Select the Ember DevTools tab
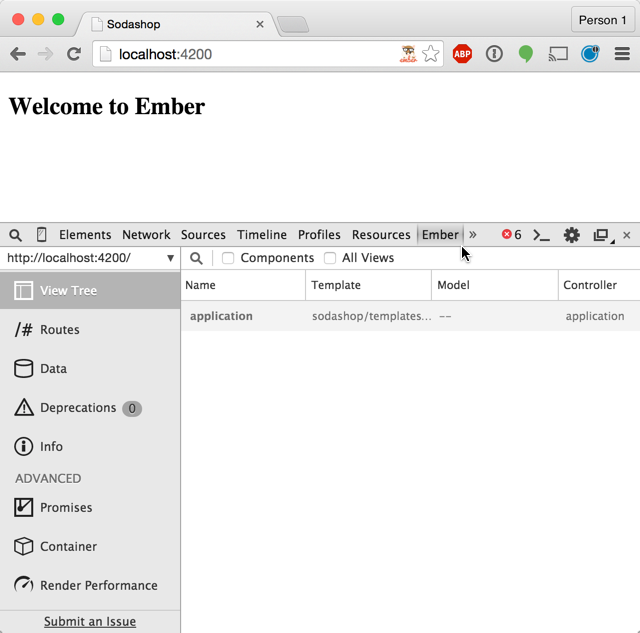640x633 pixels. pyautogui.click(x=440, y=235)
